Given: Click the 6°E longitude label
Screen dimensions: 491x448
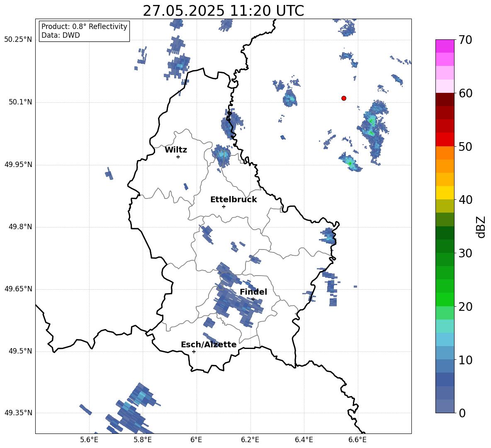Looking at the screenshot, I should tap(196, 440).
